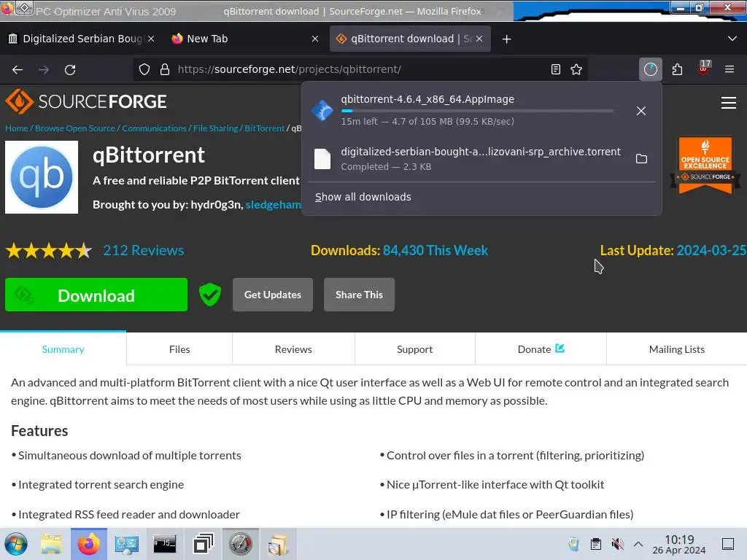
Task: Click the BitTorrent breadcrumb link
Action: pos(264,128)
